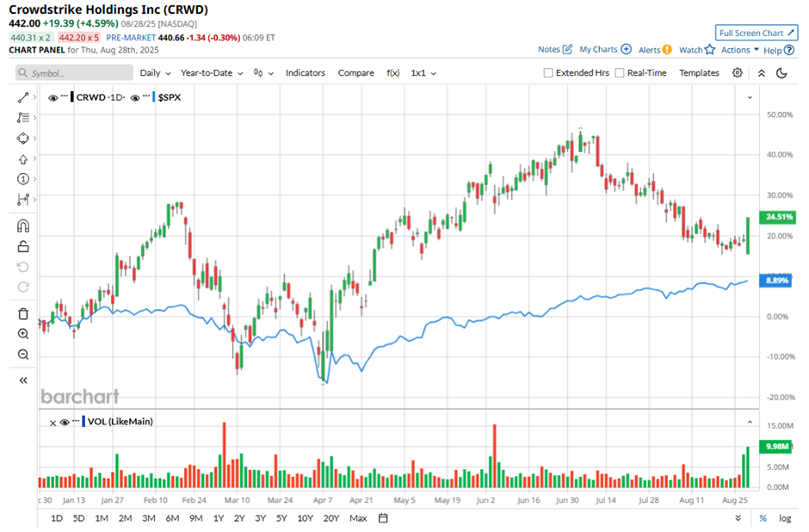This screenshot has height=532, width=809.
Task: Hide the CRWD series eye icon
Action: coord(52,97)
